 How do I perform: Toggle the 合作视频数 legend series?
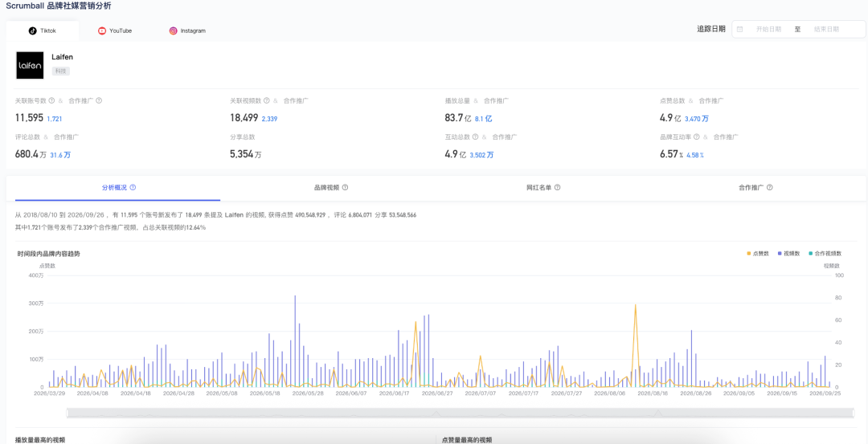(x=825, y=253)
